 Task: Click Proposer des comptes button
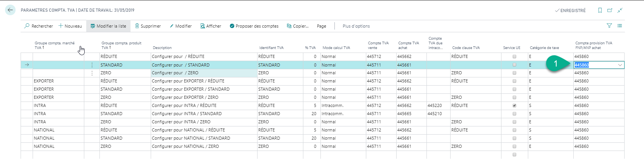(254, 26)
